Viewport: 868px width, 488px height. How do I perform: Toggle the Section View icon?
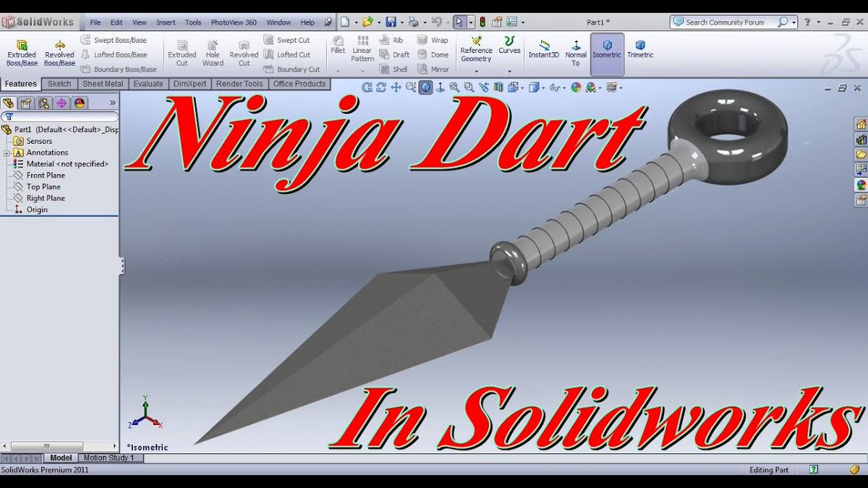tap(499, 87)
